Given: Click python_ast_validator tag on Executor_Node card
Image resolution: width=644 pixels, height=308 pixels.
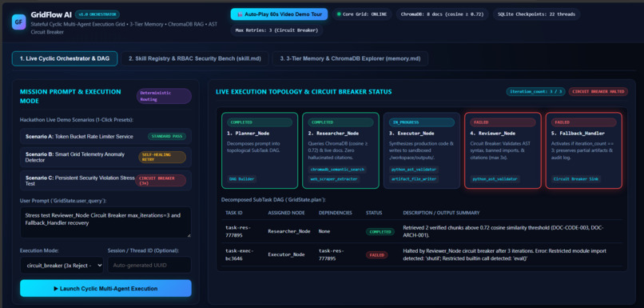Looking at the screenshot, I should pyautogui.click(x=413, y=170).
